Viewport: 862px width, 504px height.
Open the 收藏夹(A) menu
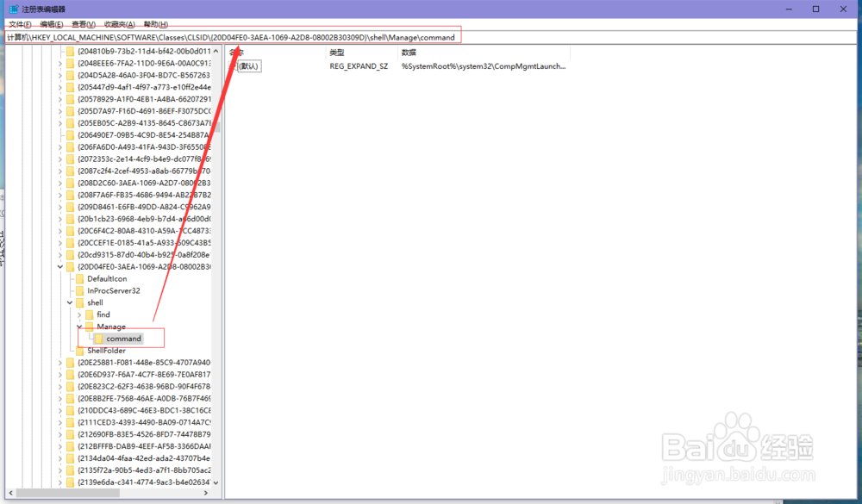point(119,24)
